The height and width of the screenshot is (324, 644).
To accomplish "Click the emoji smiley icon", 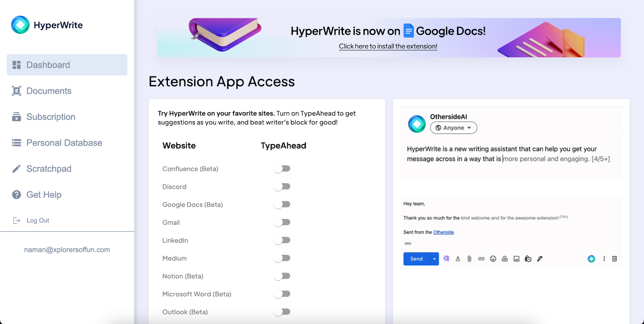I will pos(493,259).
